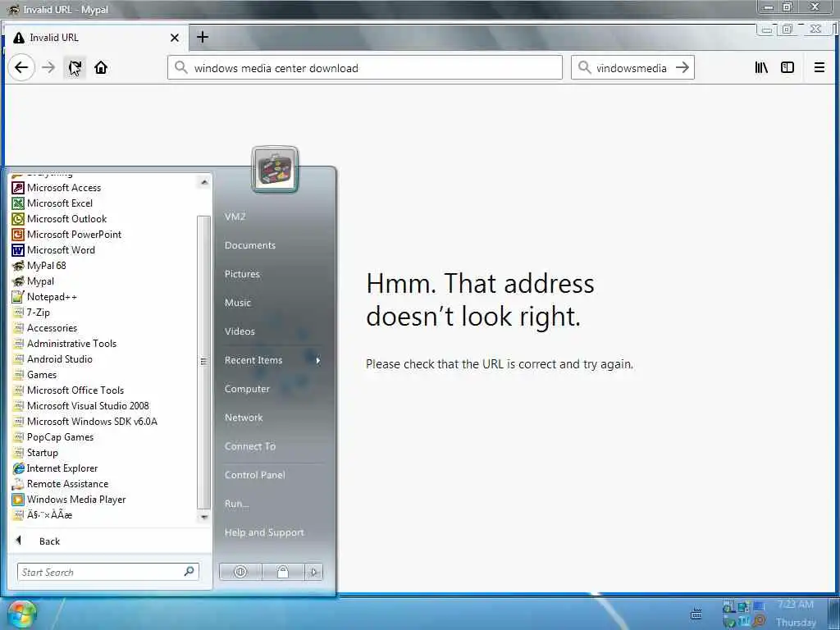Image resolution: width=840 pixels, height=630 pixels.
Task: Close the Invalid URL tab
Action: pyautogui.click(x=174, y=38)
